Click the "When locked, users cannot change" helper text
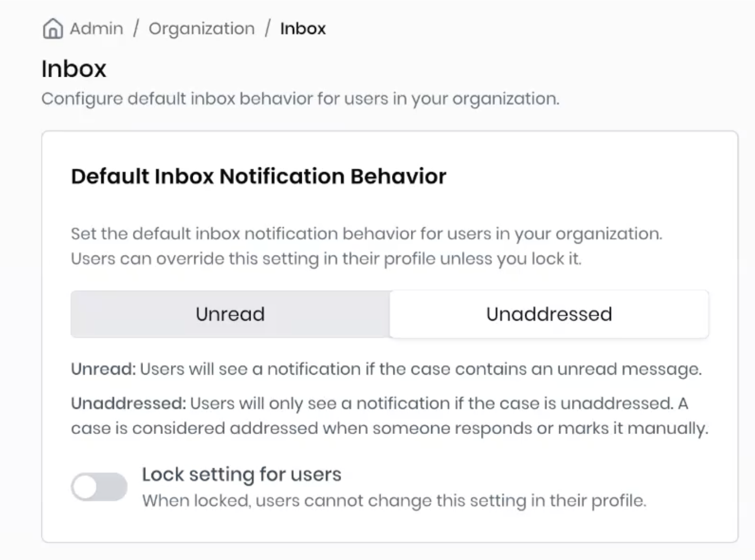755x560 pixels. click(x=394, y=501)
